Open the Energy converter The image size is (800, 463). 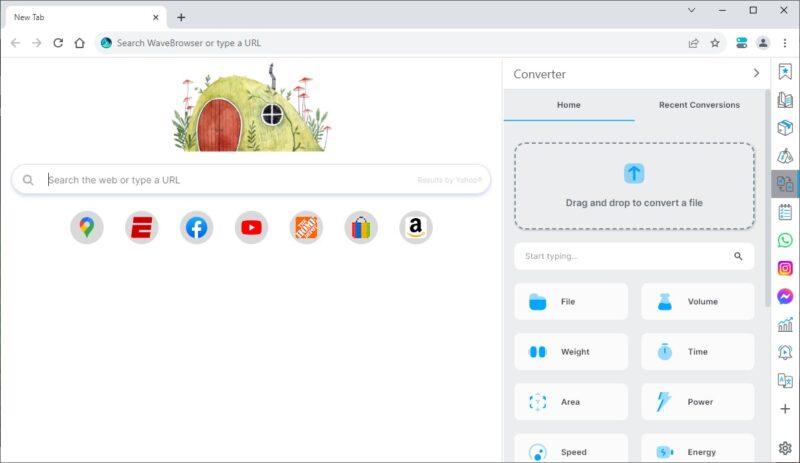click(x=697, y=449)
